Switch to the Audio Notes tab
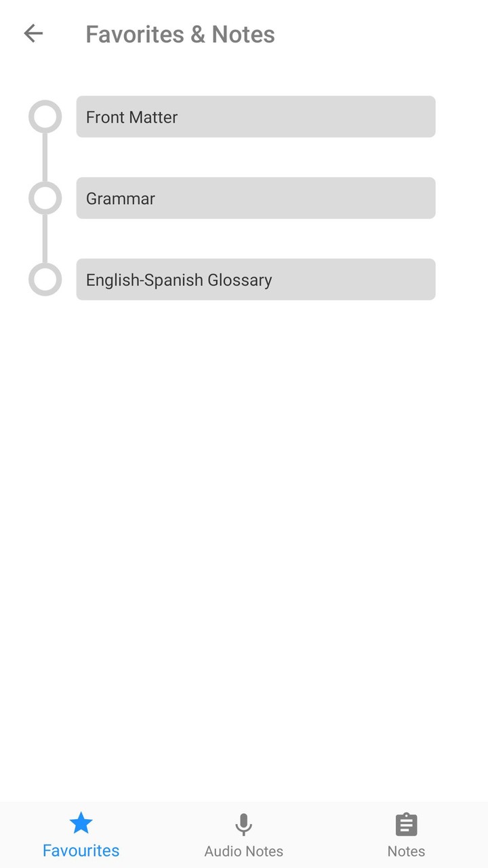Image resolution: width=488 pixels, height=868 pixels. pos(243,834)
